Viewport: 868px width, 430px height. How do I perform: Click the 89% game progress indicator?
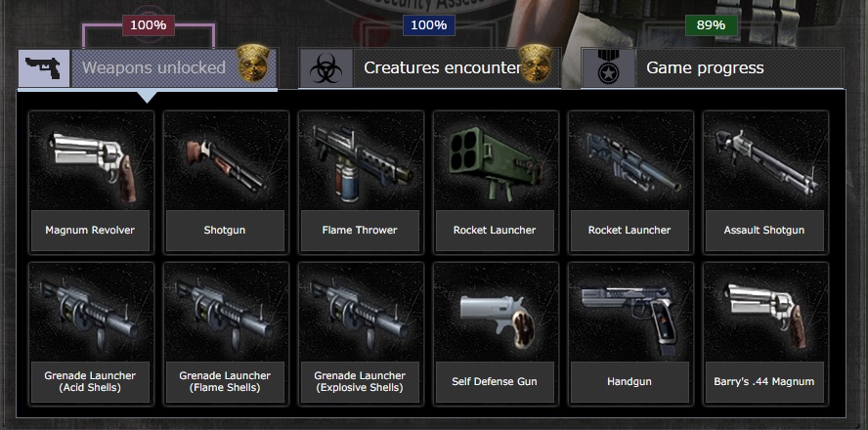[x=712, y=25]
